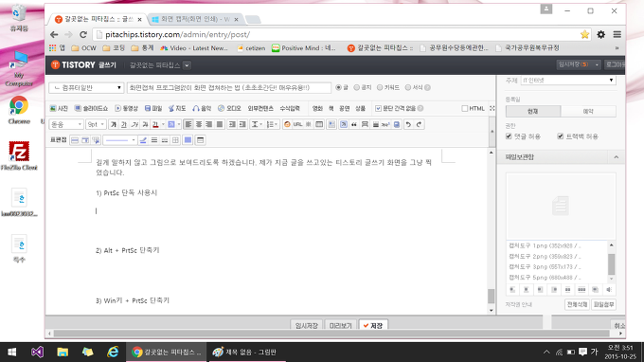Click the 저장 save button
This screenshot has width=644, height=362.
pos(373,325)
